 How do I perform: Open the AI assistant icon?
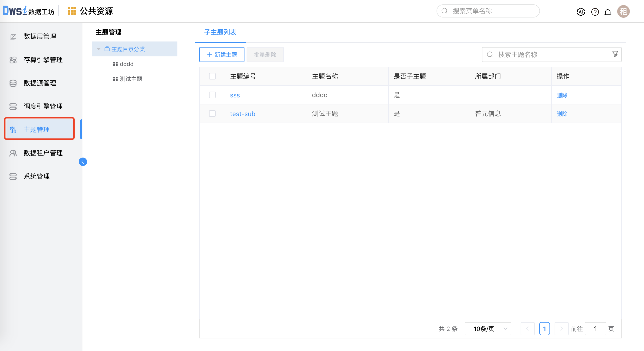581,11
